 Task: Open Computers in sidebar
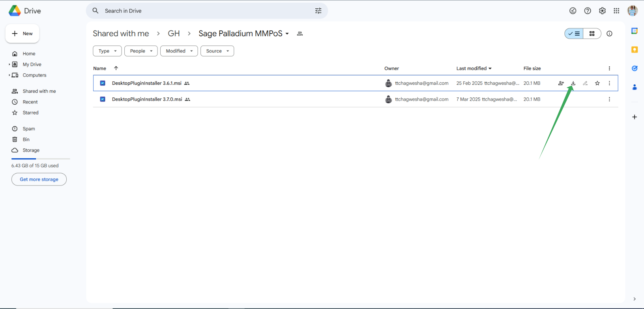(34, 75)
